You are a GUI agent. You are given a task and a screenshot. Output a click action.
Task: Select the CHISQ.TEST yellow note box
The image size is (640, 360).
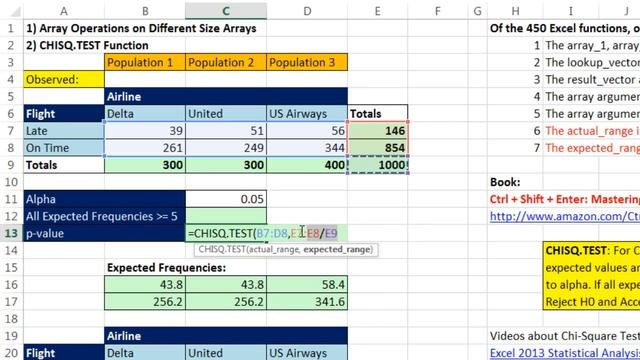(x=591, y=276)
